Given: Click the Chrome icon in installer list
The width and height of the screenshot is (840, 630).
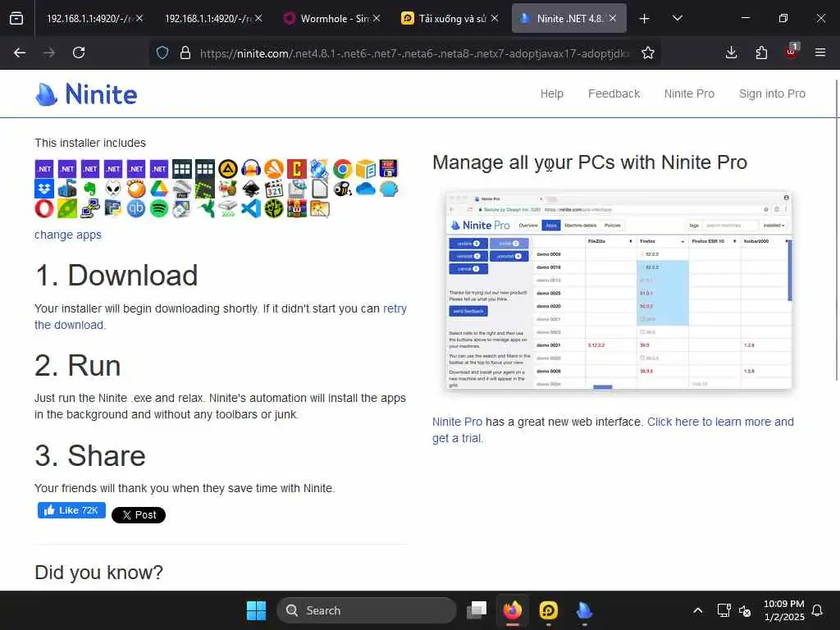Looking at the screenshot, I should point(342,169).
